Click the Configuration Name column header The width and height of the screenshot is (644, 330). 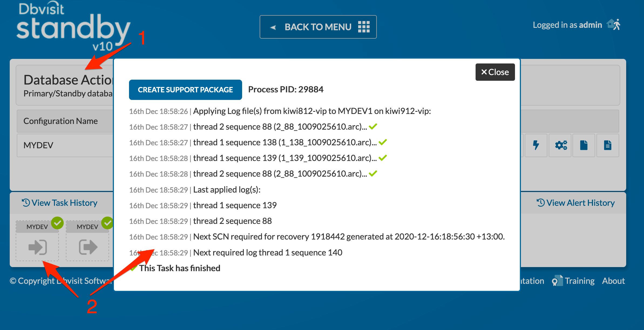coord(61,121)
